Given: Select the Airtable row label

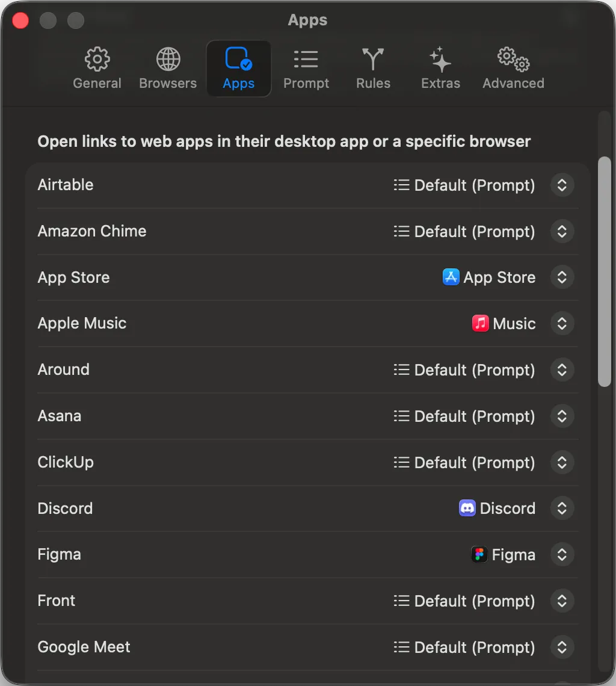Looking at the screenshot, I should click(x=66, y=185).
